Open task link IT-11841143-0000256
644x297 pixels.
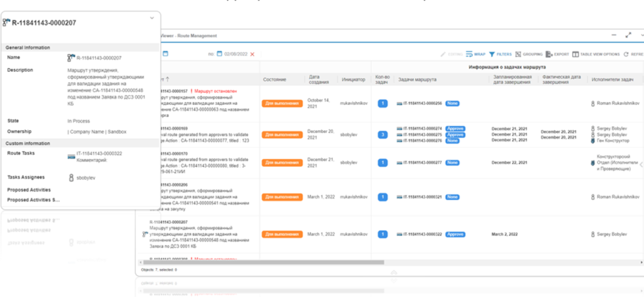tap(423, 103)
